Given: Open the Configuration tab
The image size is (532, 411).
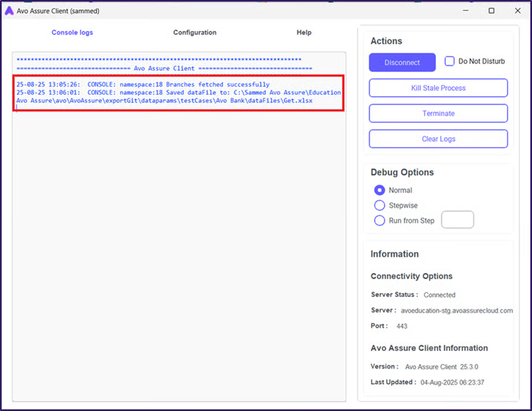Looking at the screenshot, I should [x=195, y=32].
